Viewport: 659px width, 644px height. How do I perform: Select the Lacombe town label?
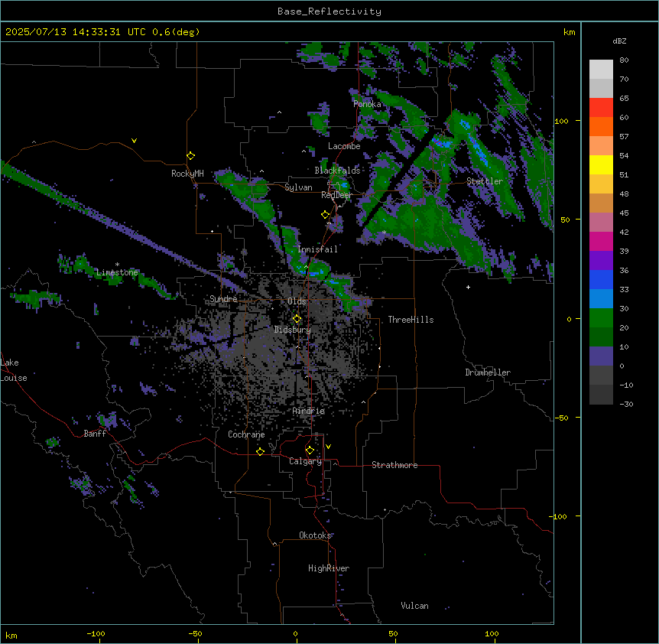tap(344, 146)
